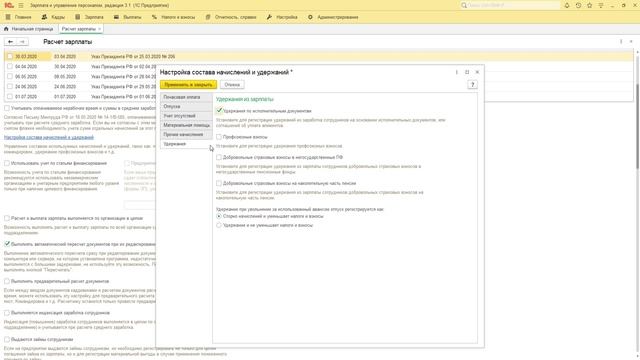Open help with the question mark button
Screen dimensions: 640x360
472,84
